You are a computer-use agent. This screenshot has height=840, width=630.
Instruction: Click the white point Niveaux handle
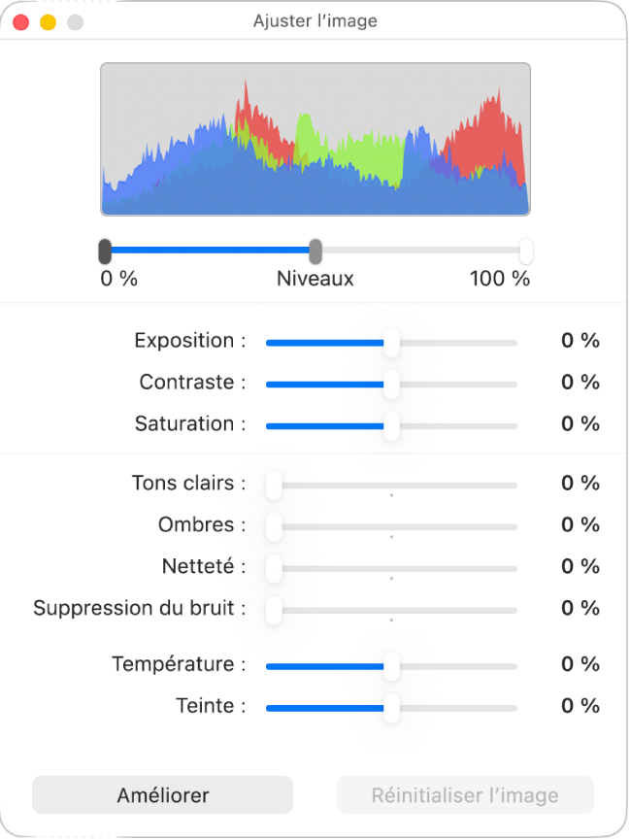(526, 252)
